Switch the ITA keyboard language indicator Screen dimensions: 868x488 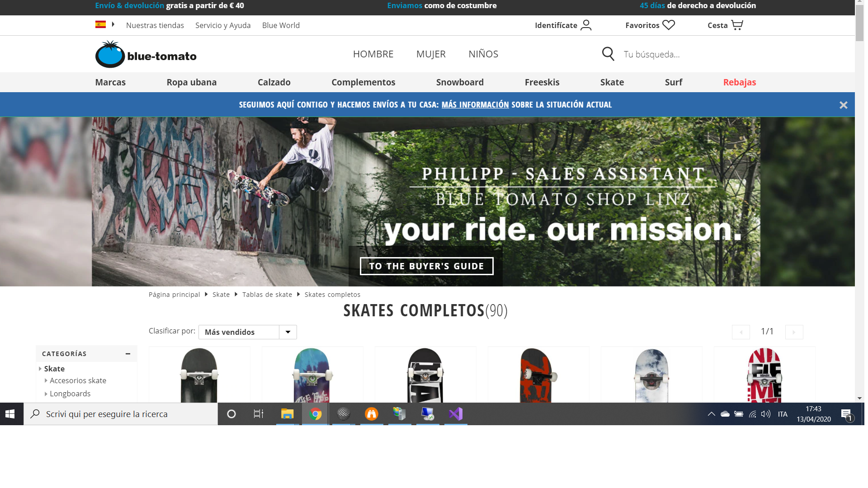pyautogui.click(x=783, y=414)
